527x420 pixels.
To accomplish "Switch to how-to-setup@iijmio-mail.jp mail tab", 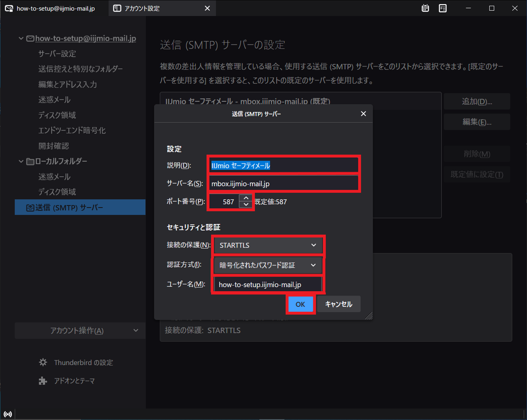I will coord(54,8).
